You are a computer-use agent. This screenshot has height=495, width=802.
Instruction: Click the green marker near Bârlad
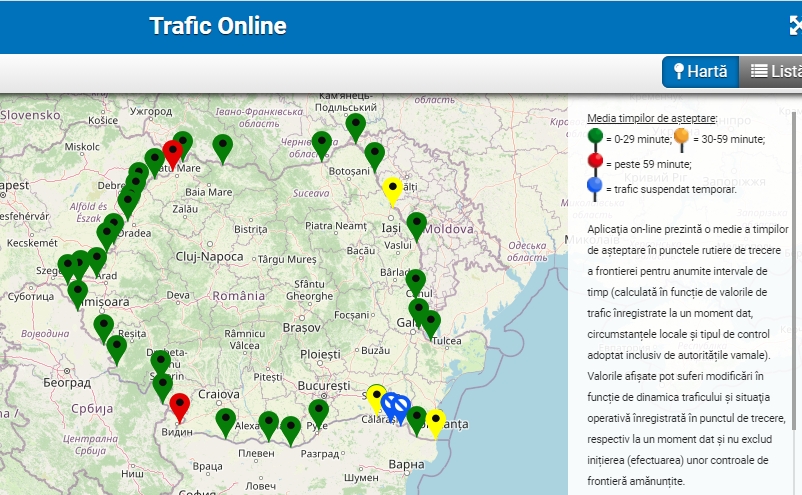point(416,282)
